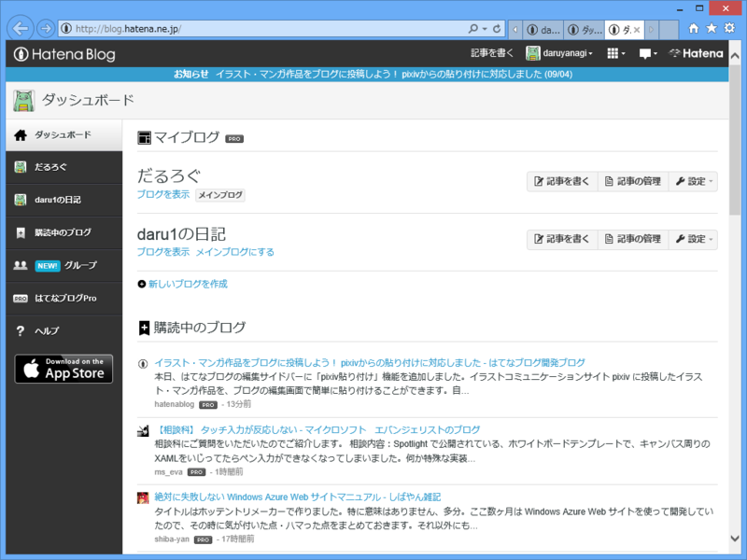
Task: Click the Download on the App Store badge
Action: click(63, 369)
